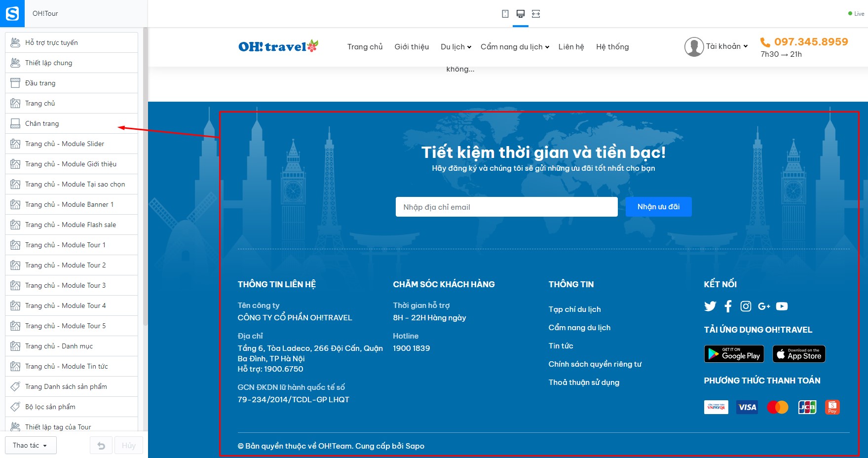Click the Mastercard payment icon
868x458 pixels.
[x=778, y=407]
